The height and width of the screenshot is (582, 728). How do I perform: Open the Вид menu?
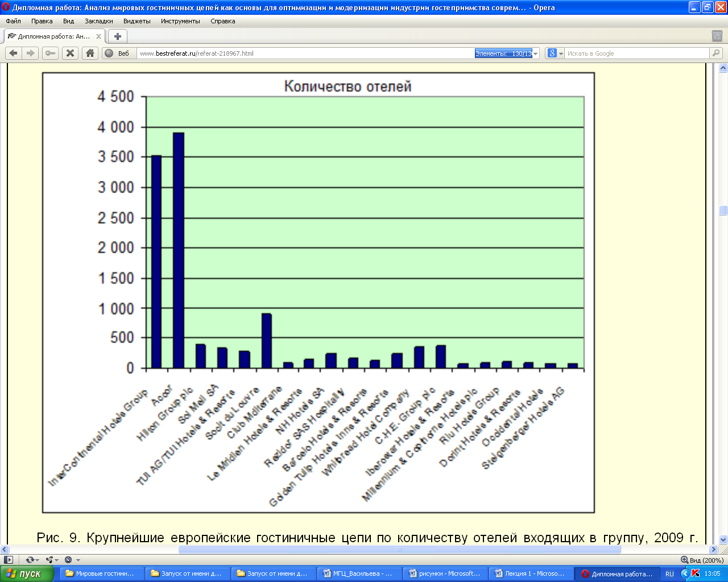pos(69,21)
